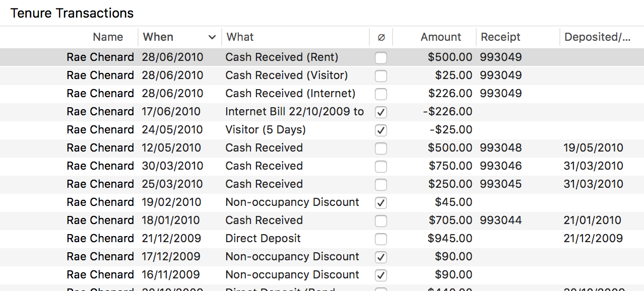644x291 pixels.
Task: Click the Name column header
Action: click(108, 37)
